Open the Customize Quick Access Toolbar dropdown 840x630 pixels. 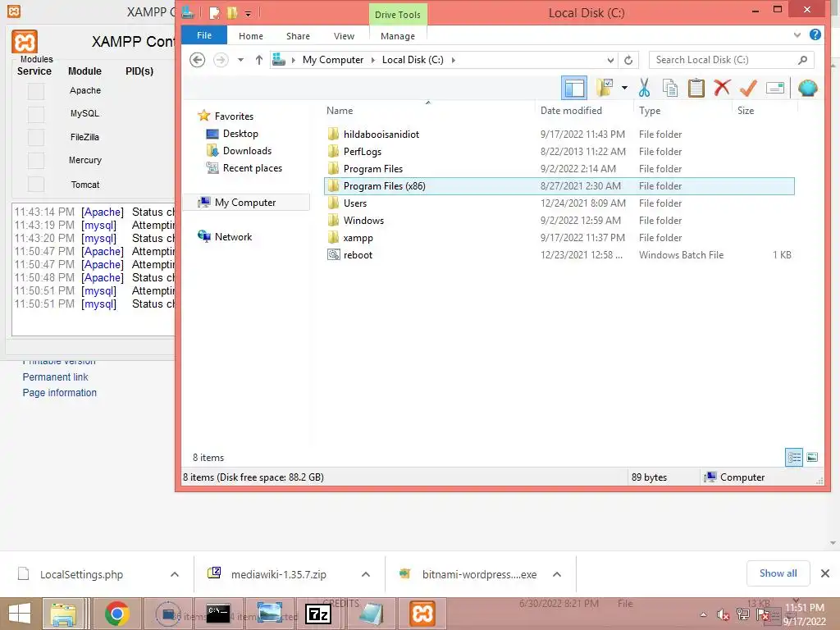(248, 13)
